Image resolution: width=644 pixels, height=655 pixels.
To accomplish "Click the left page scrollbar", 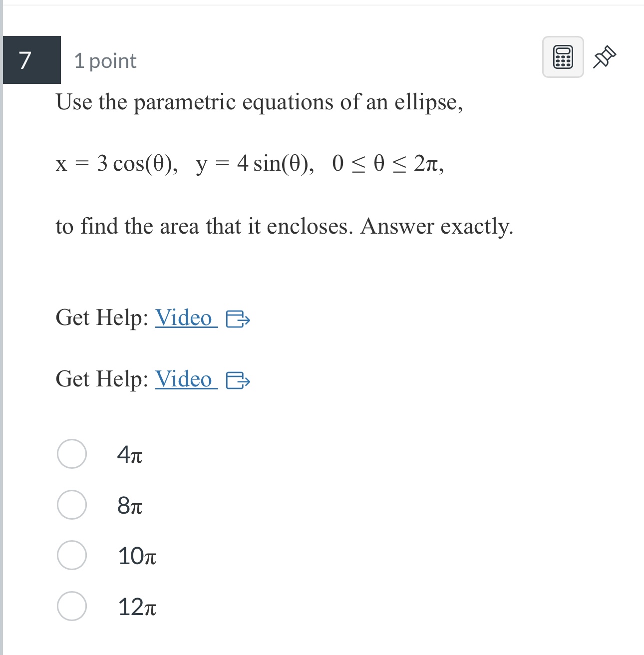I will [x=4, y=325].
